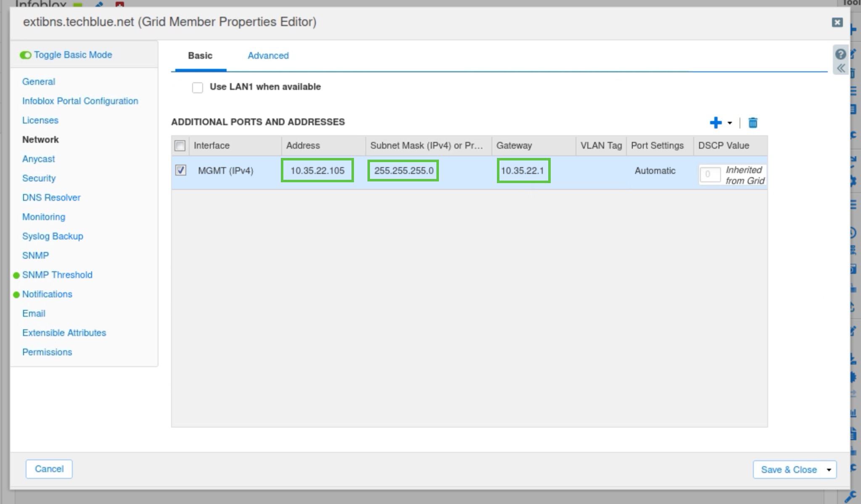
Task: Click the blue plus Add port icon
Action: point(715,123)
